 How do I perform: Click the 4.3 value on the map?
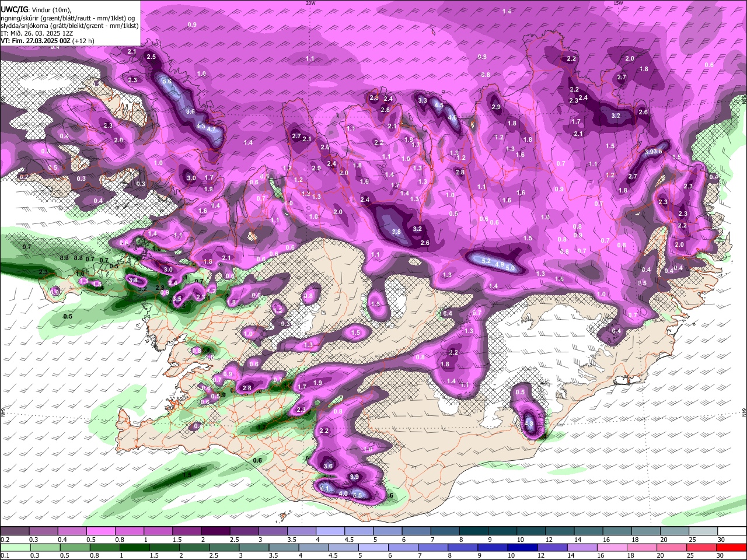pos(201,126)
